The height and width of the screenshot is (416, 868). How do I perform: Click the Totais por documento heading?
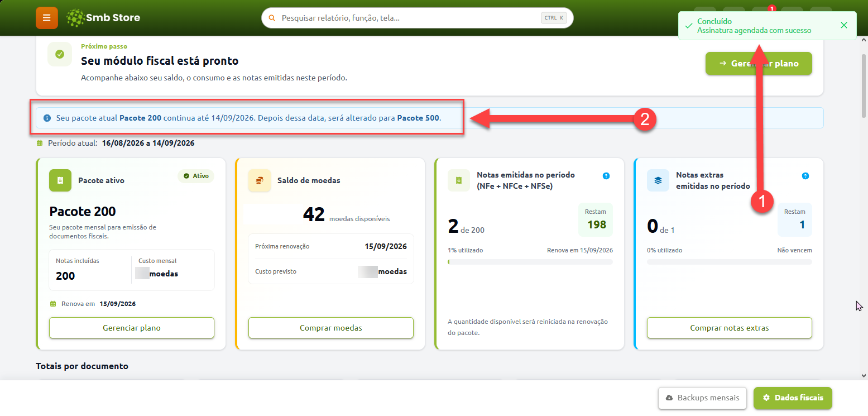pos(82,366)
